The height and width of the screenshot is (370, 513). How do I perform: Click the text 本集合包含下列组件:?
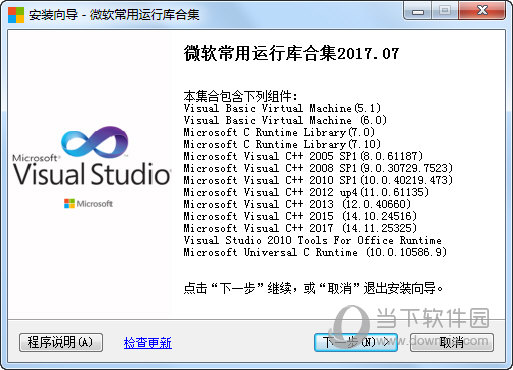(240, 96)
